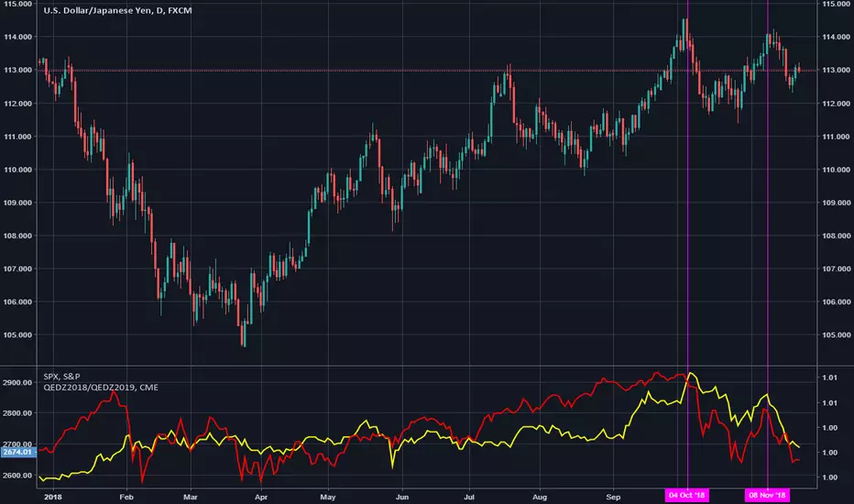Click the 2700.00 label on SPX axis
This screenshot has width=854, height=504.
(17, 444)
